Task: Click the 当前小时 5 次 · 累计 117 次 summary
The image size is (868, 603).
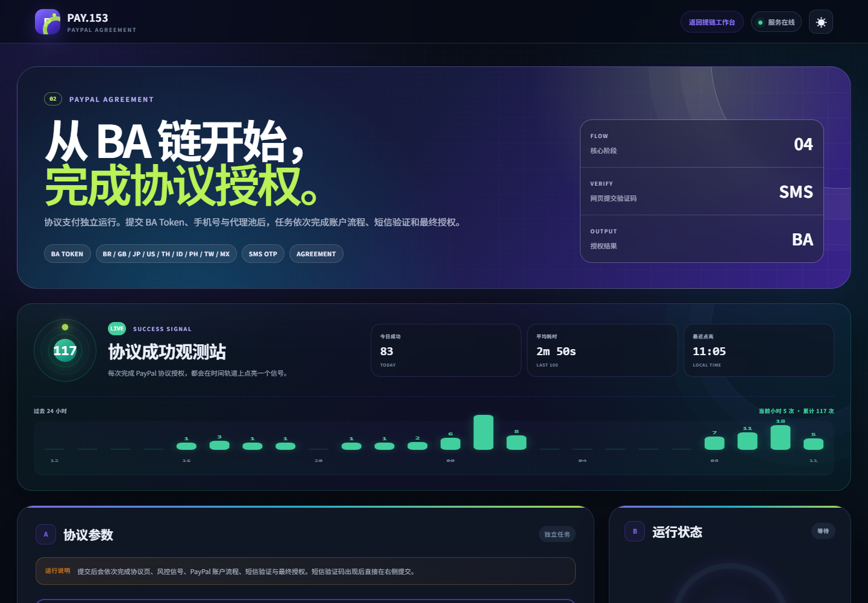Action: tap(796, 411)
